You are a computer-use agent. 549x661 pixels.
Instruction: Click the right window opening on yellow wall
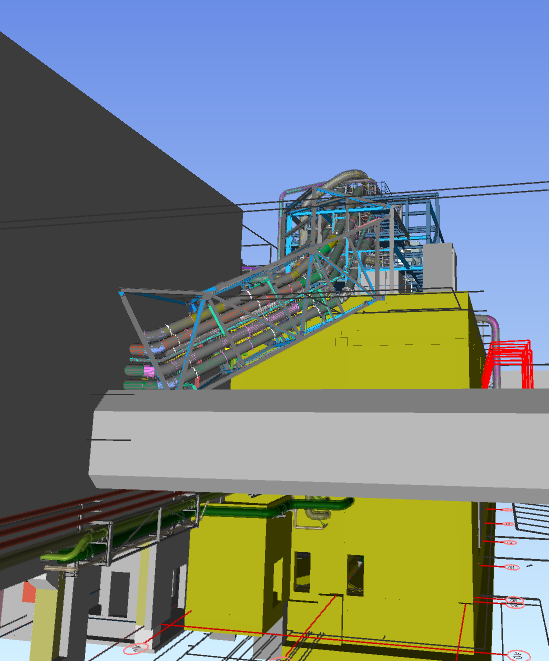355,575
